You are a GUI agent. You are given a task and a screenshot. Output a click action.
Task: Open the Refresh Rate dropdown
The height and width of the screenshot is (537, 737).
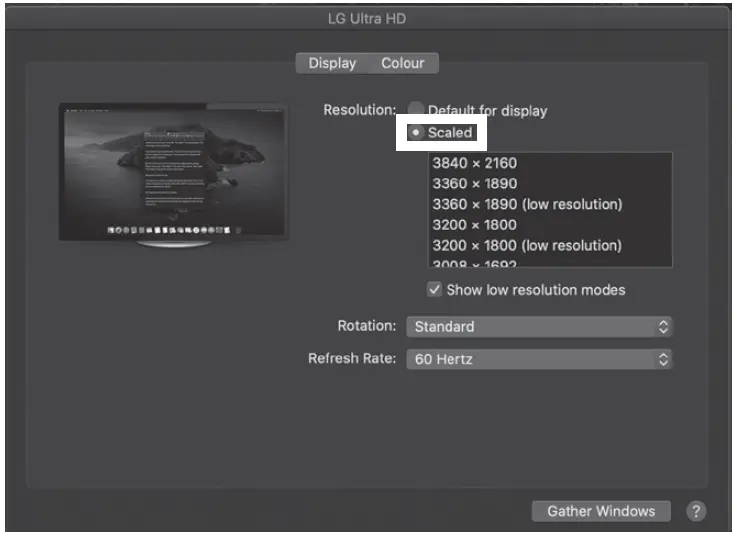(x=539, y=359)
